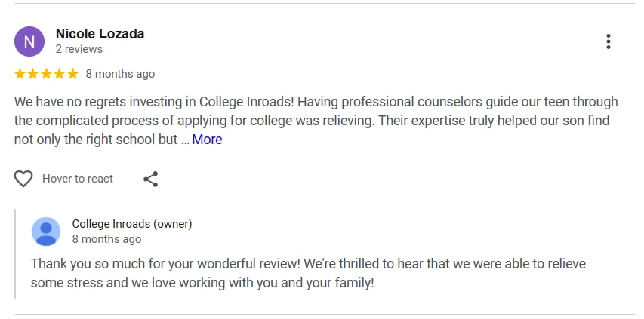Click the heart react icon

click(x=24, y=179)
